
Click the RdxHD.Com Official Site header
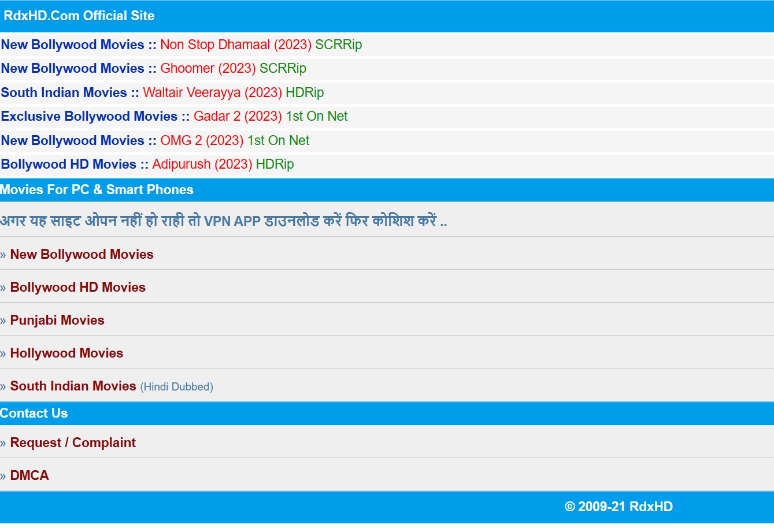[x=79, y=16]
